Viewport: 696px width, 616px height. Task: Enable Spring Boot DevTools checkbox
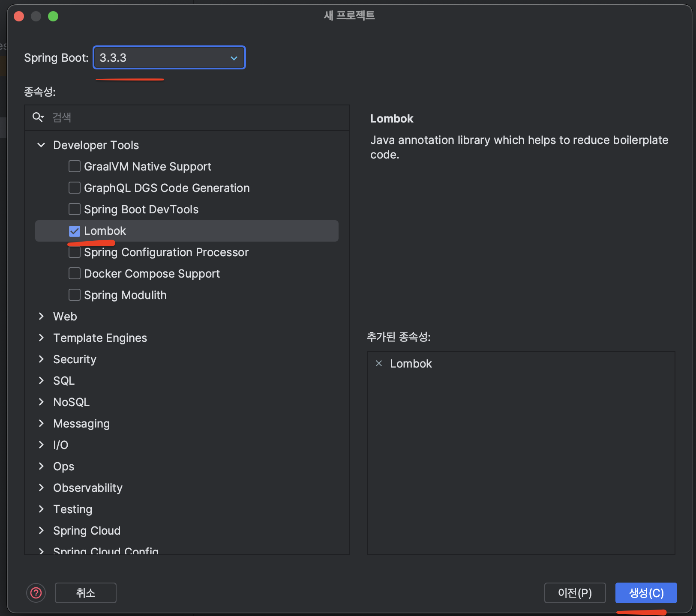tap(75, 209)
